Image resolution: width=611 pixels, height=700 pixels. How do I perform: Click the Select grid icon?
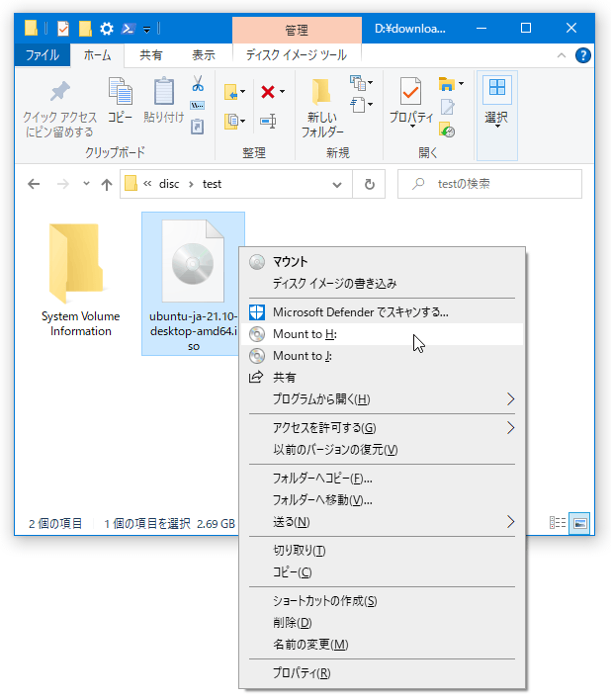[496, 87]
